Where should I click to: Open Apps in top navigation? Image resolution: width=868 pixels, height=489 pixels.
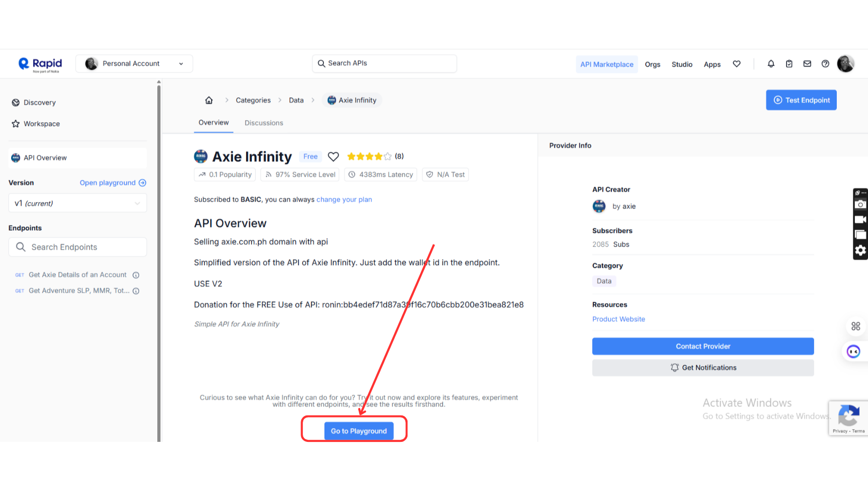point(712,65)
